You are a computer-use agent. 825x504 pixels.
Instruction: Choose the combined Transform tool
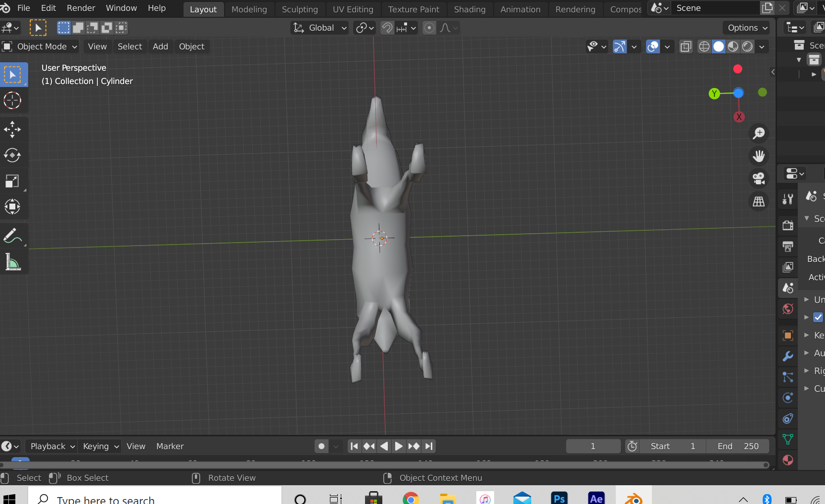(12, 207)
